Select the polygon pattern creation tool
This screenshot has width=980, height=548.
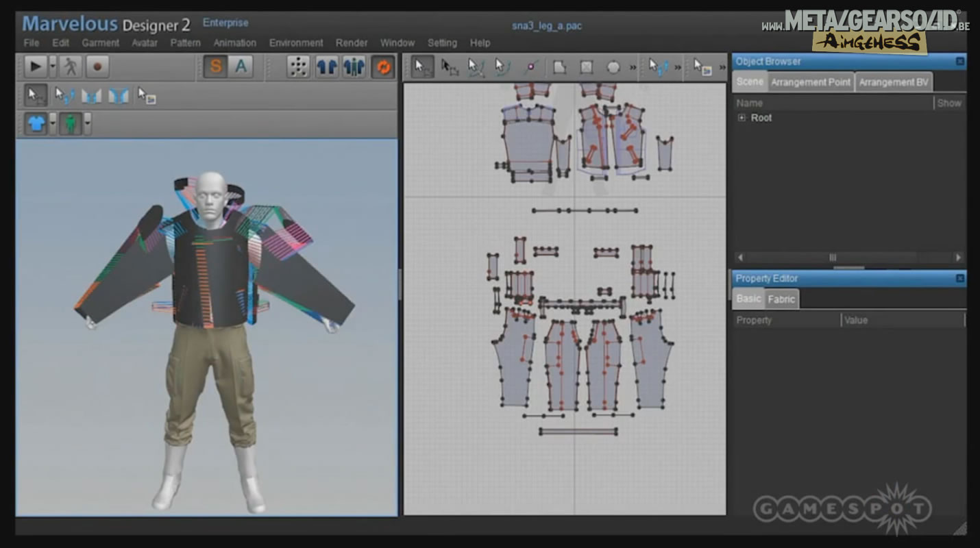(560, 67)
